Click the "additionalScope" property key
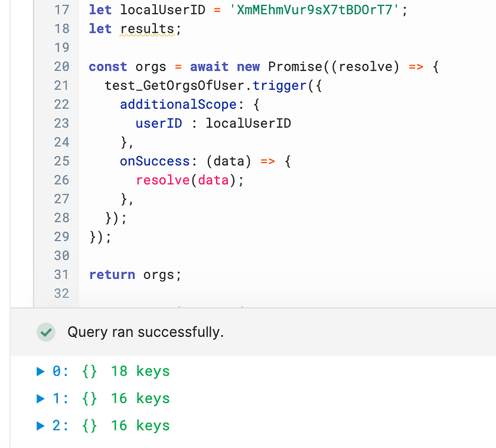Screen dimensions: 496x448 coord(178,105)
